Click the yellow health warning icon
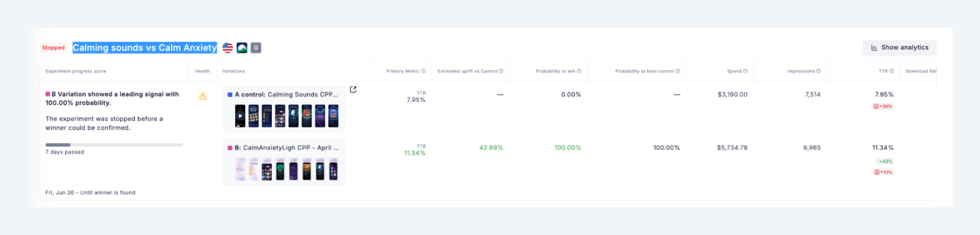This screenshot has height=235, width=980. (202, 96)
